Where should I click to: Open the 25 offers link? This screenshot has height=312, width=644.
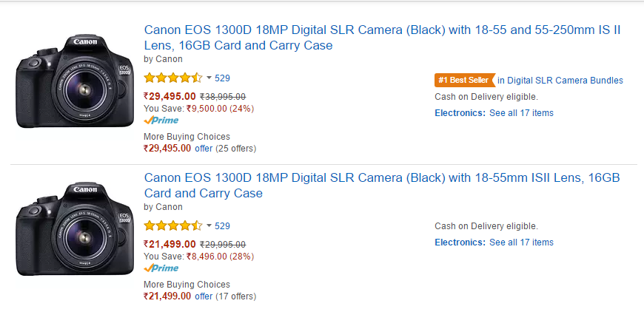(x=204, y=149)
